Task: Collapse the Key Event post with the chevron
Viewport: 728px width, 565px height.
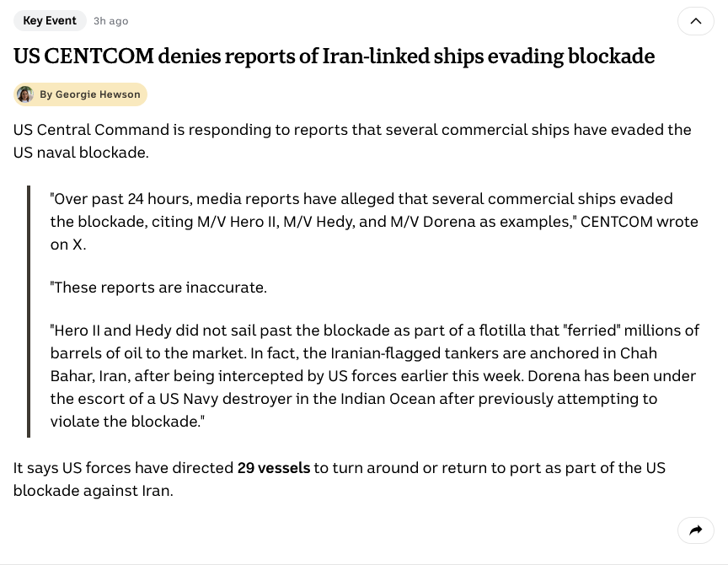Action: click(x=695, y=21)
